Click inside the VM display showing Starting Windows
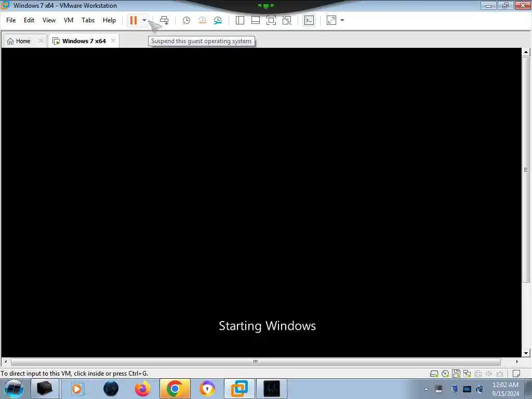Viewport: 532px width, 399px height. tap(261, 202)
